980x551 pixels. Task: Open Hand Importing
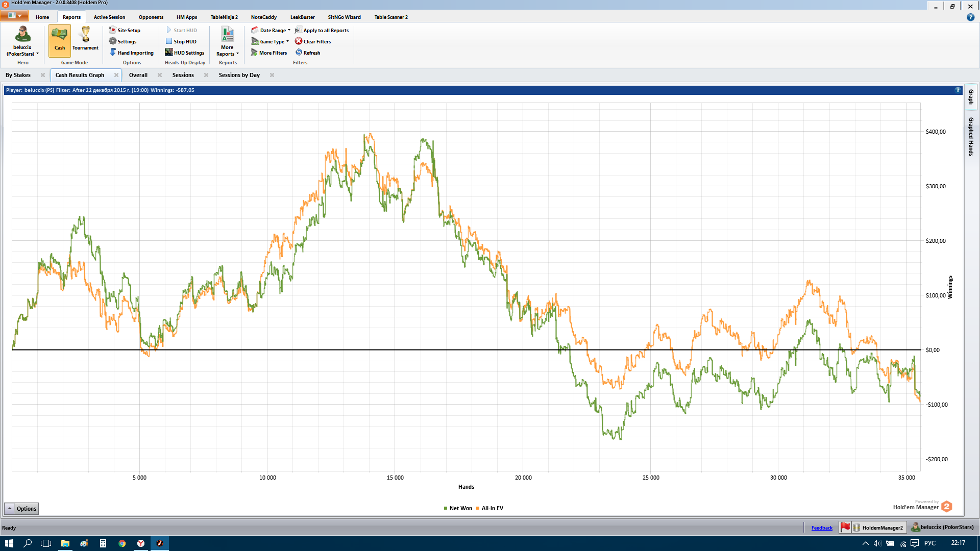(x=131, y=53)
